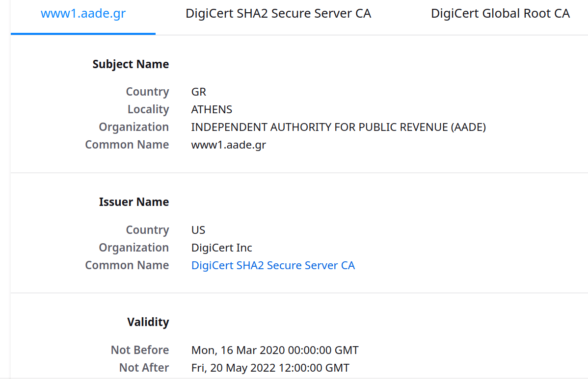
Task: Click the issuer country value US
Action: (x=198, y=230)
